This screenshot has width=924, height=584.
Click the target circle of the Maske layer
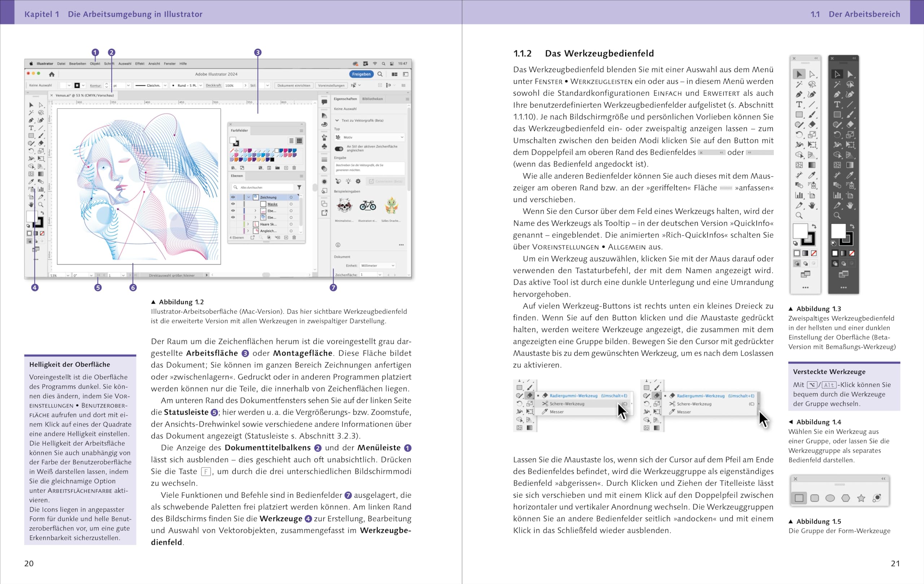point(291,204)
